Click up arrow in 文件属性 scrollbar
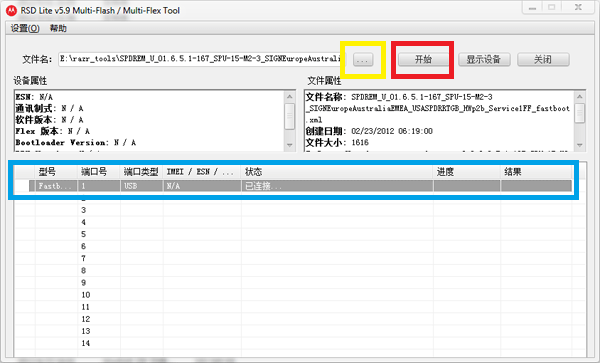 [580, 96]
